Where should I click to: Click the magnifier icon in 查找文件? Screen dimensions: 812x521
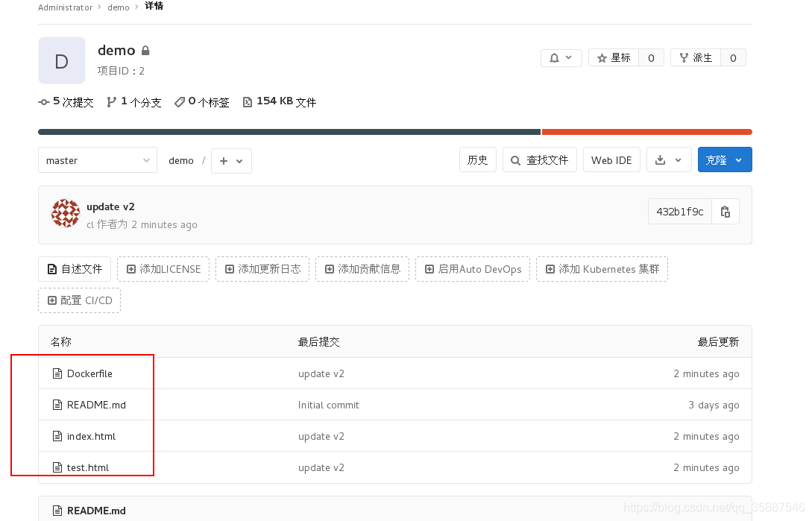515,160
